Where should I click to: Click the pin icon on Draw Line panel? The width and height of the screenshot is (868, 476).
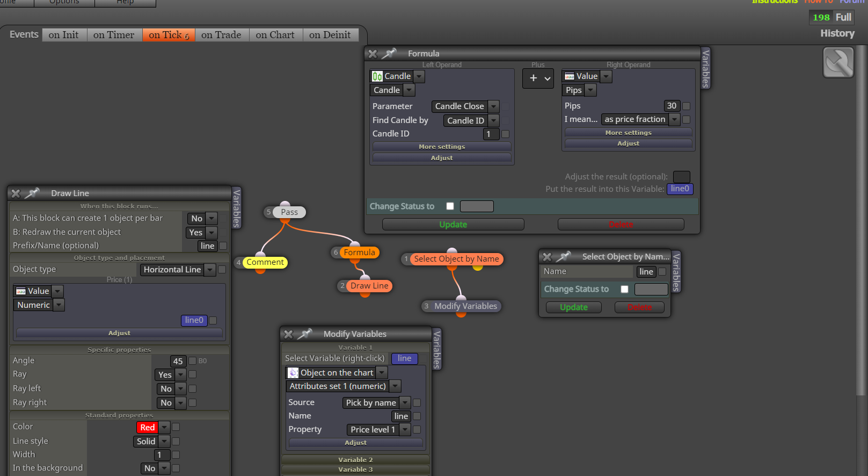click(32, 193)
